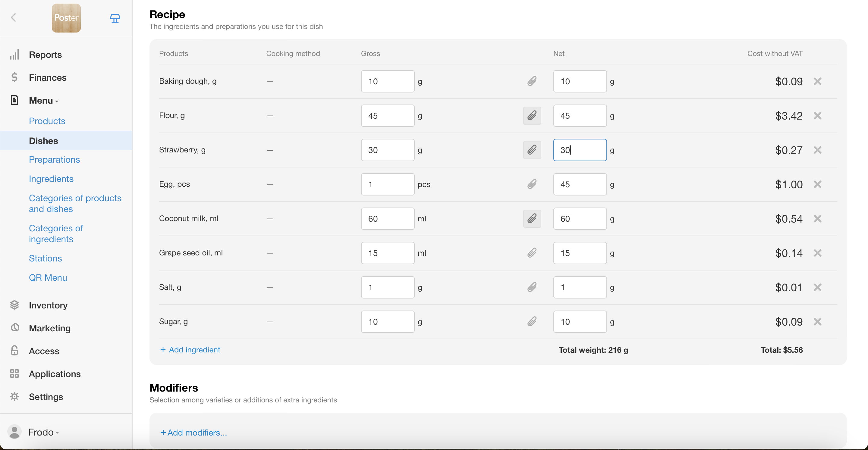The height and width of the screenshot is (450, 868).
Task: Open the Preparations page
Action: [x=54, y=160]
